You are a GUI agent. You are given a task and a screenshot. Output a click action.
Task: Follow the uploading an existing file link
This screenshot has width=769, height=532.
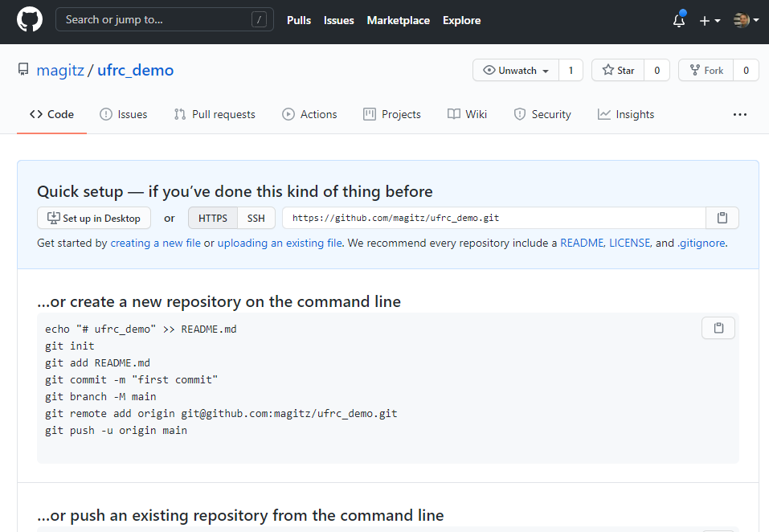coord(280,243)
